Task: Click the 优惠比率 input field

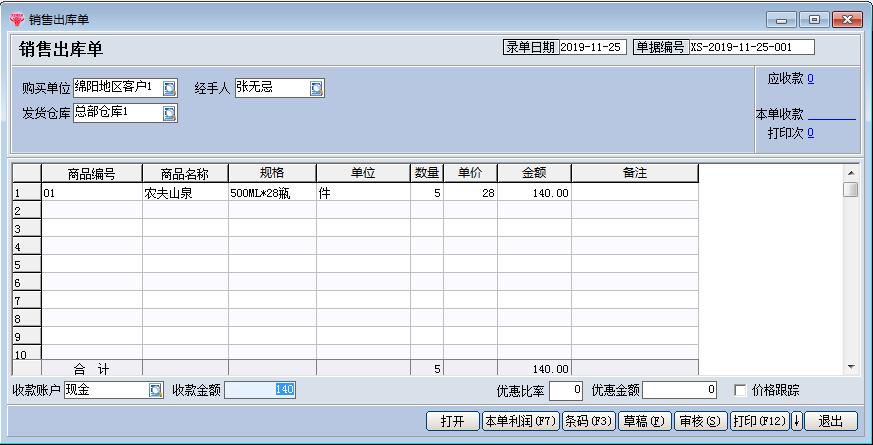Action: [565, 390]
